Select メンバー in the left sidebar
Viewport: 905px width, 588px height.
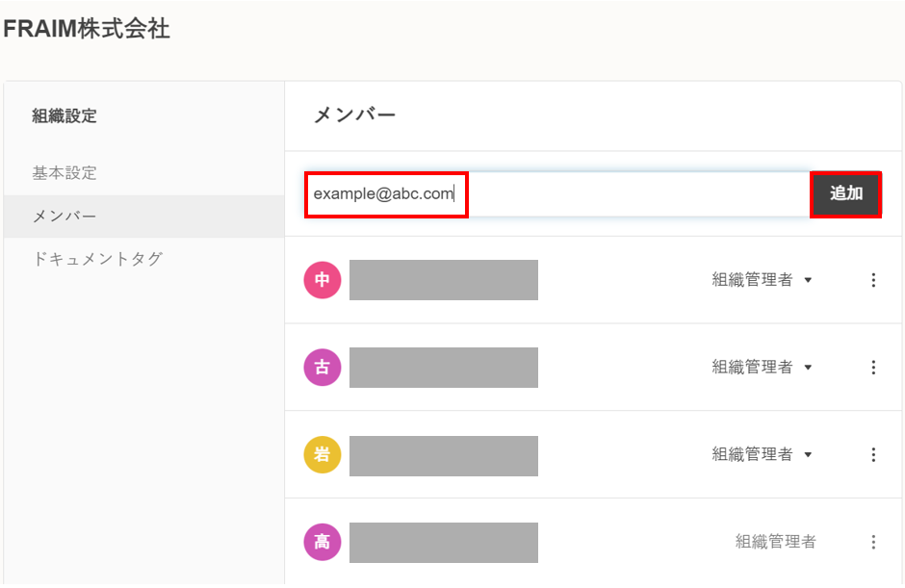coord(65,217)
